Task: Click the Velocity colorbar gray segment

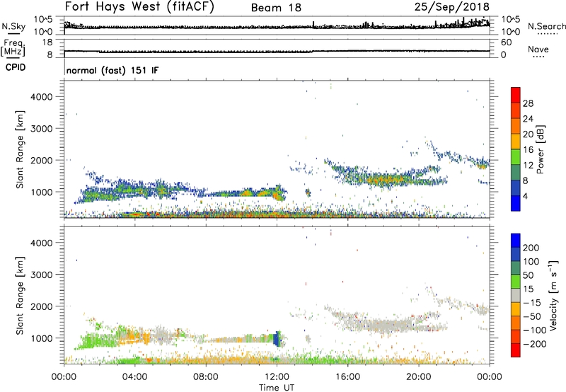Action: coord(516,296)
